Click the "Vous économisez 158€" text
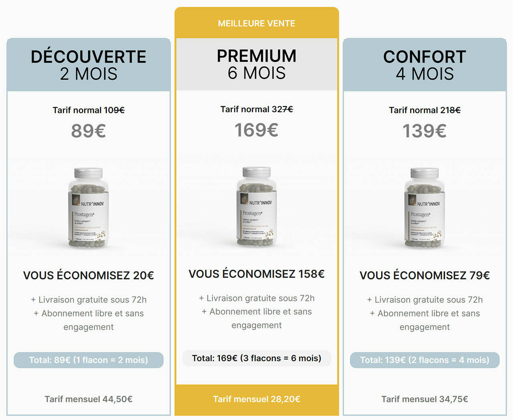This screenshot has height=420, width=513. tap(256, 274)
